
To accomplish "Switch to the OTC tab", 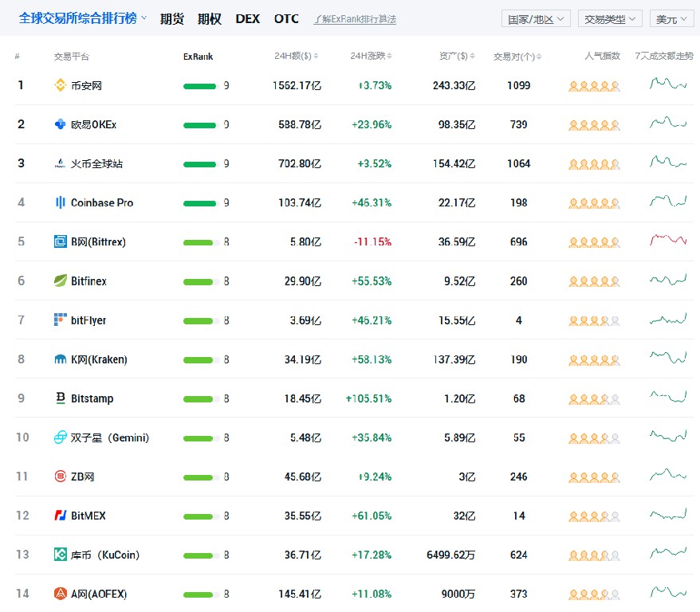I will pos(286,19).
